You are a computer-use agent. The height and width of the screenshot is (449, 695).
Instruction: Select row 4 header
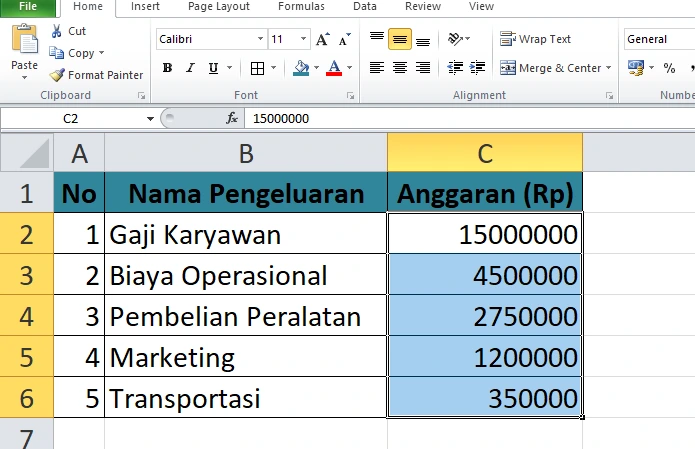click(x=27, y=316)
